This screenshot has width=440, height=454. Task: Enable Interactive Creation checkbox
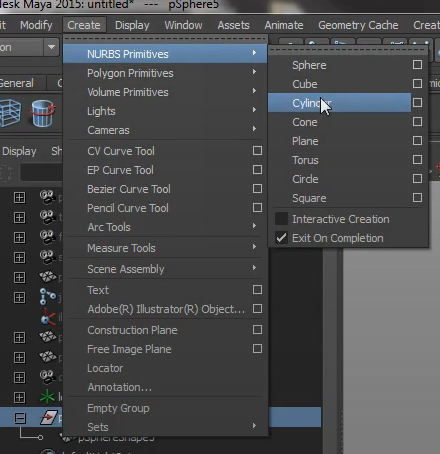tap(281, 219)
